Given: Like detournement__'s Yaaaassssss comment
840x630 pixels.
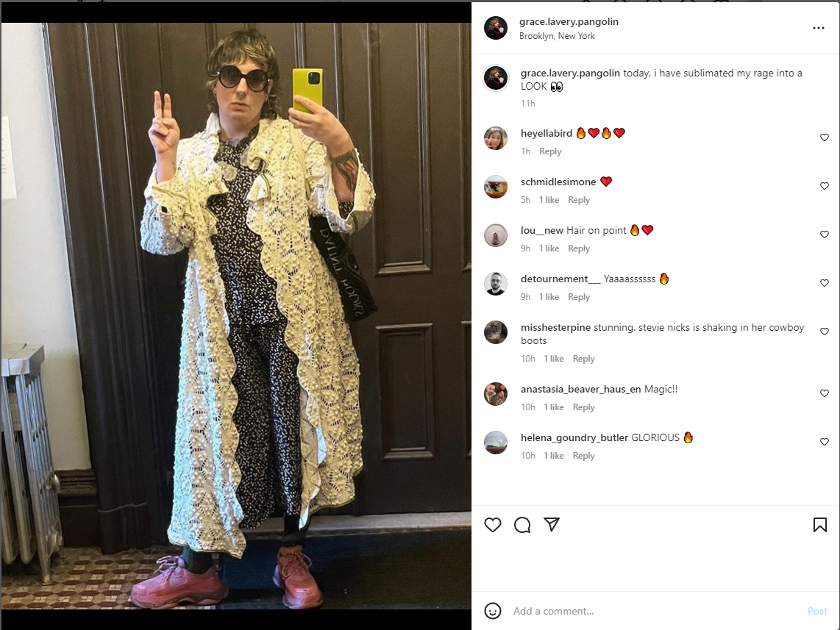Looking at the screenshot, I should [825, 283].
